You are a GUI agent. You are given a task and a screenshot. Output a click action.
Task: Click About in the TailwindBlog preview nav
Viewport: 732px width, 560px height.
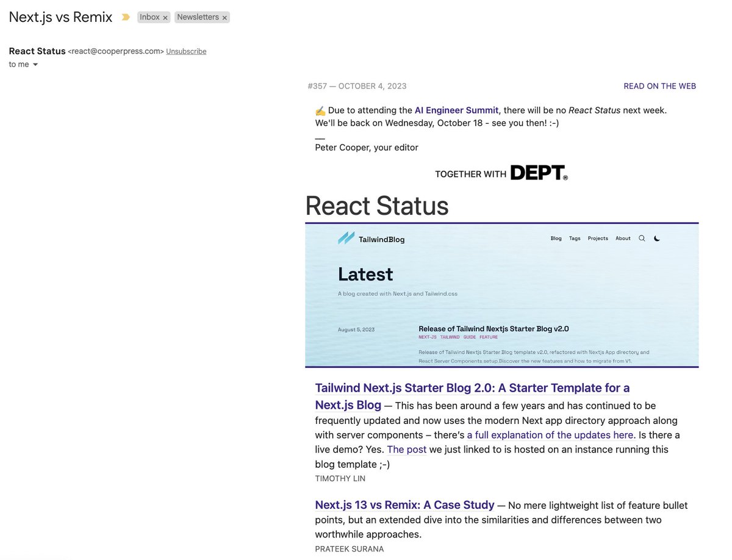click(x=623, y=239)
